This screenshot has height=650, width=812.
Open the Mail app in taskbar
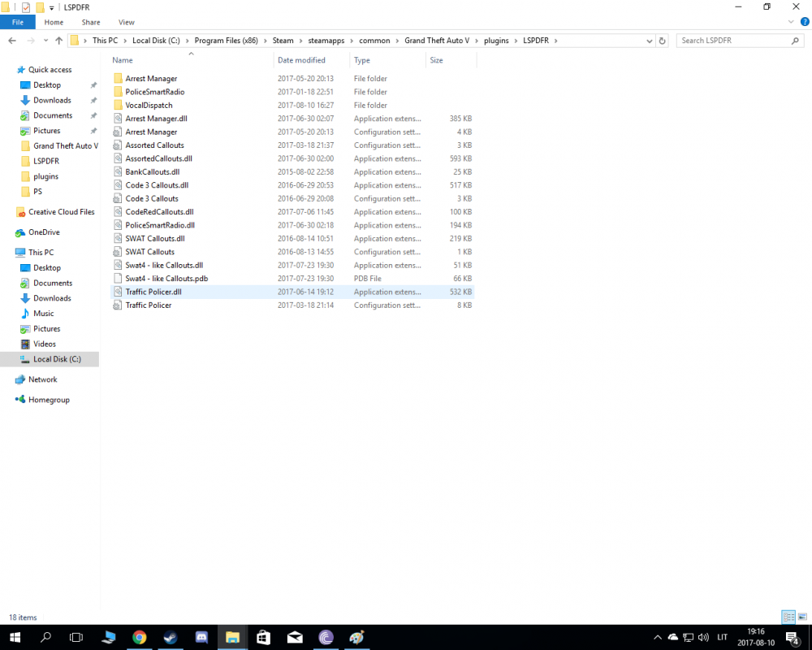(295, 637)
